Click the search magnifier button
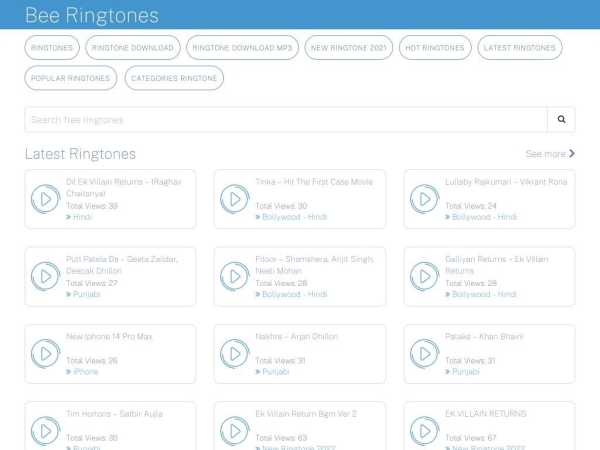The height and width of the screenshot is (450, 600). (x=561, y=120)
